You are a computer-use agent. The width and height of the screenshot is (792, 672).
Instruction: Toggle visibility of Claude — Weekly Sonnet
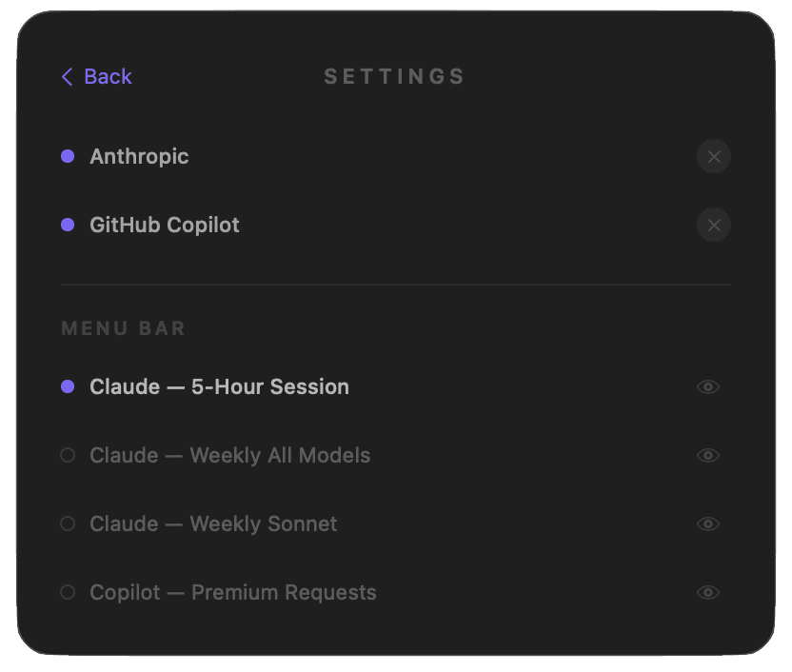point(708,524)
